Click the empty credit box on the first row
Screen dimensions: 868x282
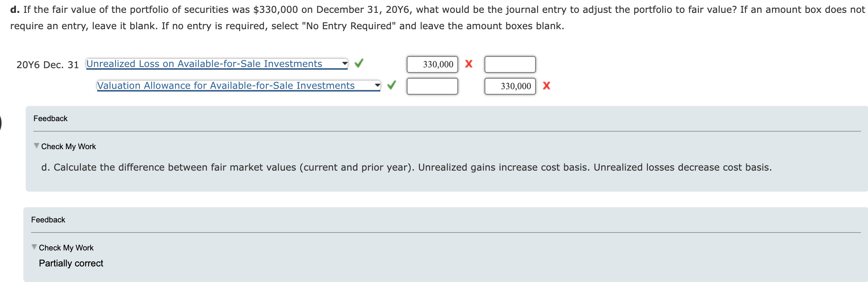[510, 64]
